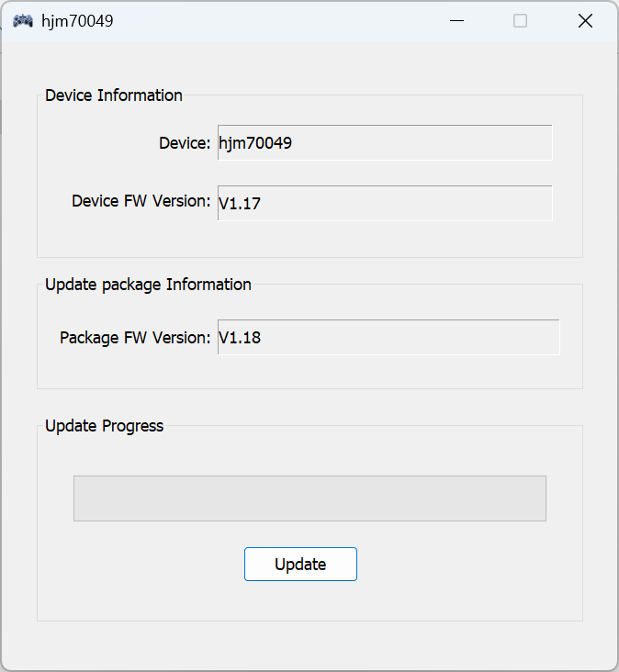Viewport: 619px width, 672px height.
Task: Click the hjm70049 window title text
Action: 77,20
